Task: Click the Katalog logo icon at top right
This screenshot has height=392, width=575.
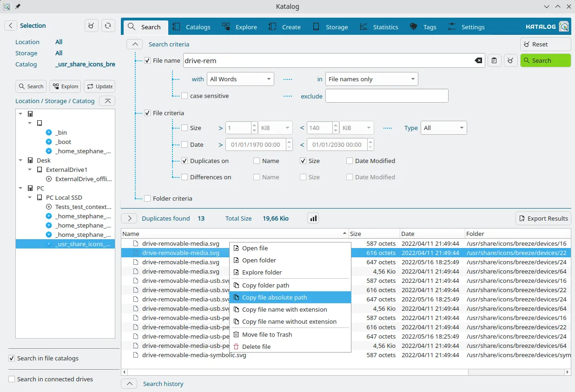Action: point(564,26)
